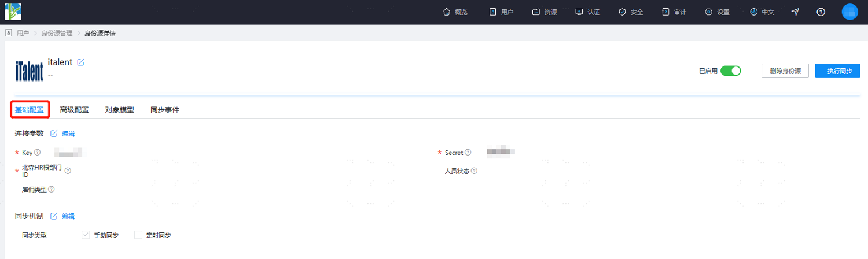Click the 执行同步 button
Viewport: 868px width, 259px height.
tap(837, 71)
